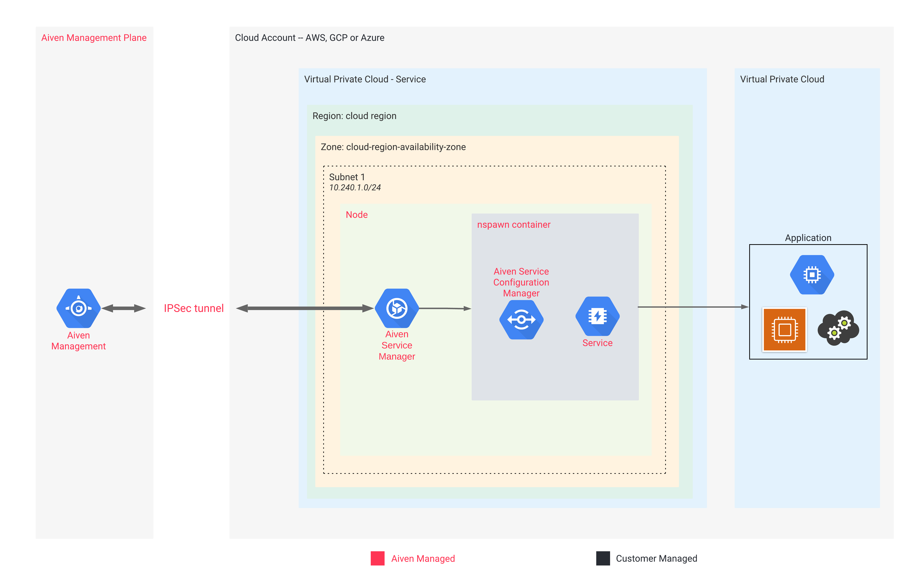Viewport: 919px width, 588px height.
Task: Click the dark Customer Managed legend swatch
Action: [603, 558]
